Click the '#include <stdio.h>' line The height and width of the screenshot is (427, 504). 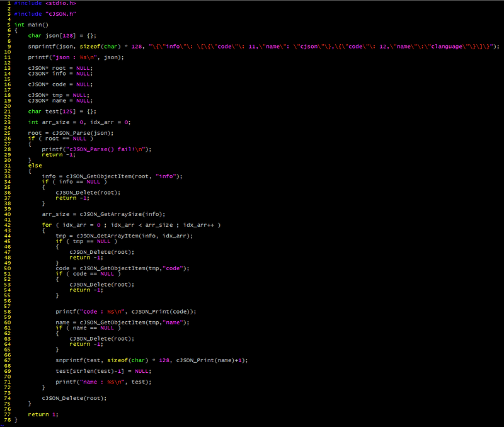[x=45, y=3]
